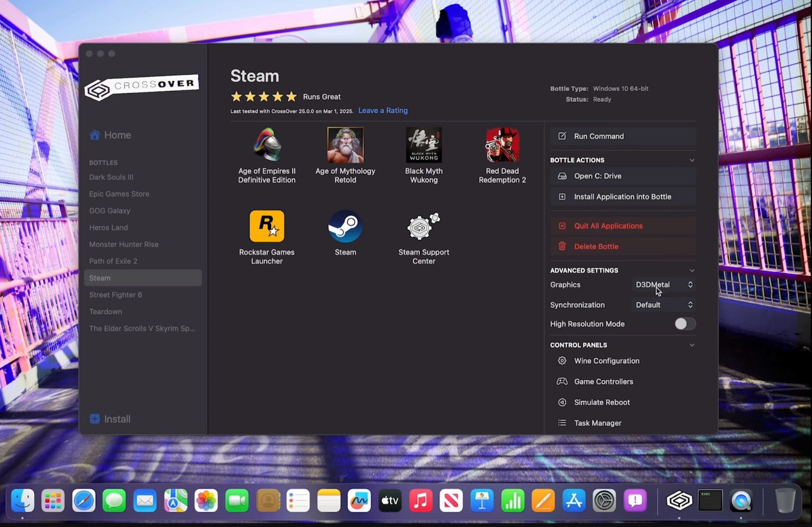Screen dimensions: 812x527
Task: Click Install Application into Bottle
Action: (x=623, y=196)
